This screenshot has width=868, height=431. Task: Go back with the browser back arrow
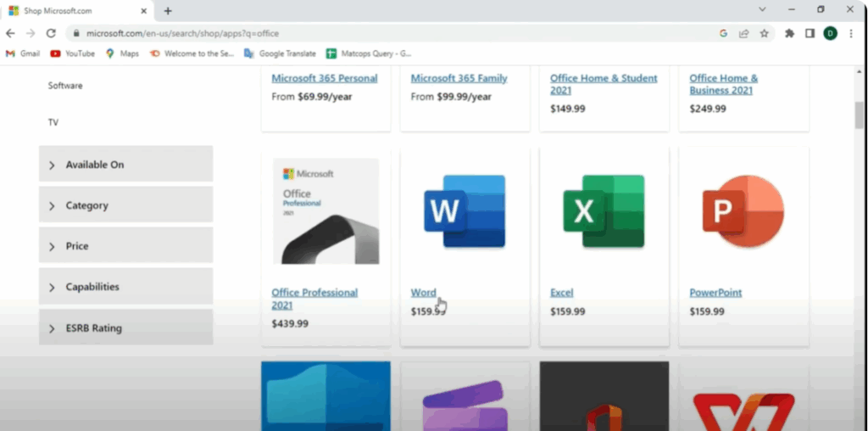click(10, 33)
